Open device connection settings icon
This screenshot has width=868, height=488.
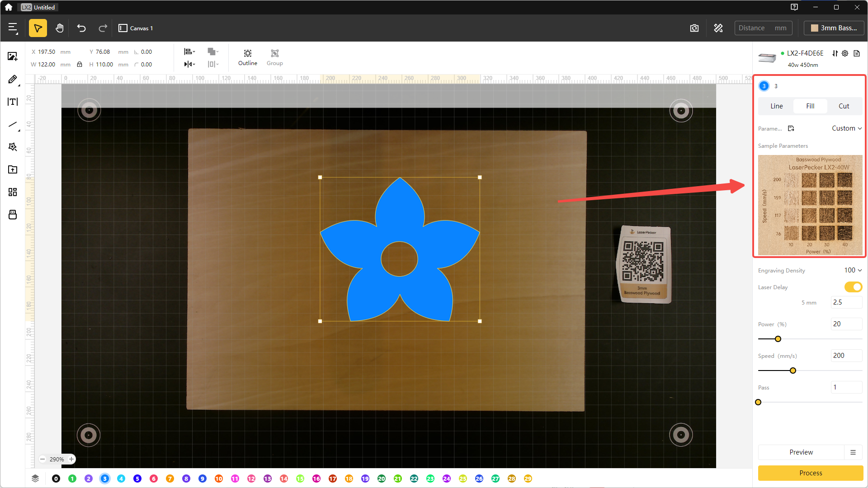tap(835, 53)
